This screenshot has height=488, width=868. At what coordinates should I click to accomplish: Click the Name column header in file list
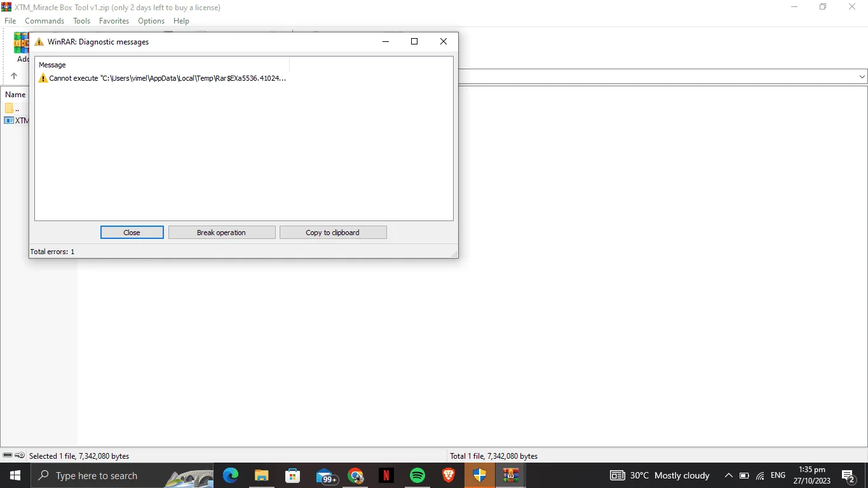tap(15, 95)
